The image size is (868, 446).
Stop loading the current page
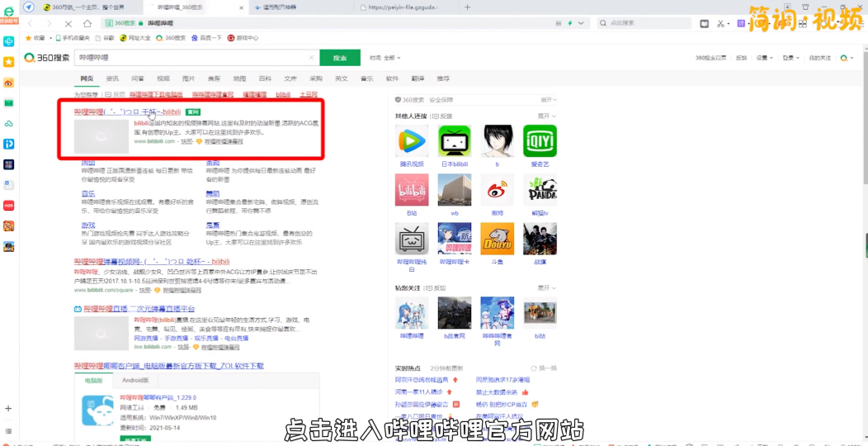click(68, 23)
